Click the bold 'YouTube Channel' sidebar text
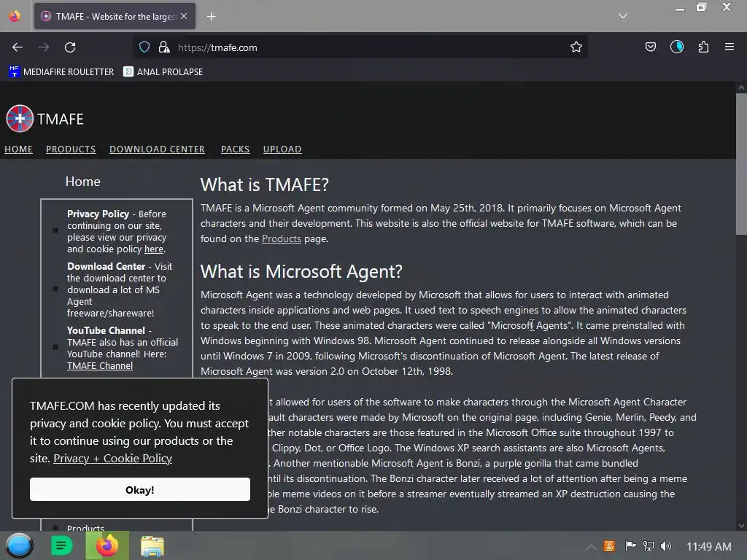Image resolution: width=747 pixels, height=560 pixels. click(x=106, y=330)
